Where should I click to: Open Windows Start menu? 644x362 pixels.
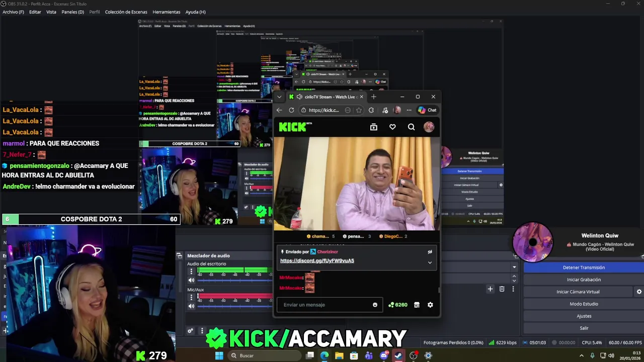(x=219, y=355)
